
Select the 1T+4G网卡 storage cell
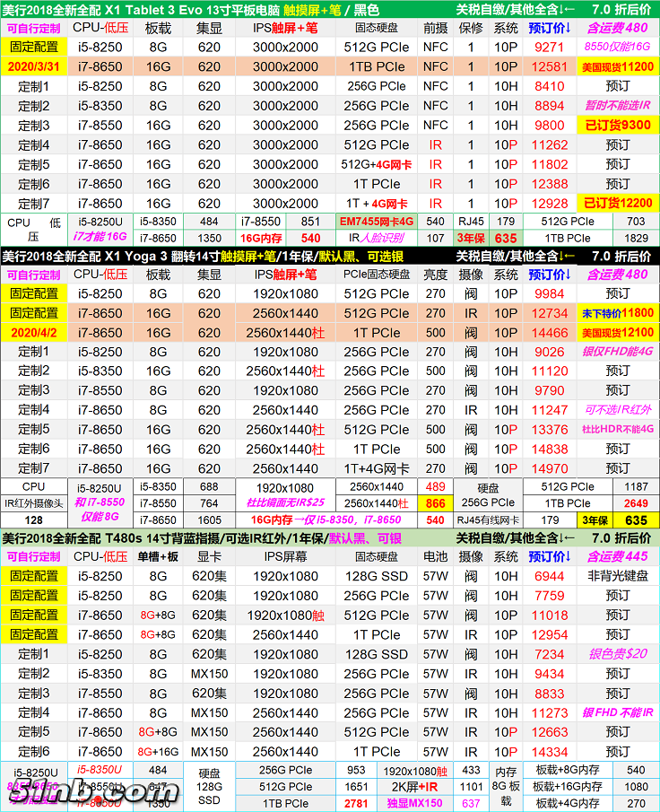(377, 468)
